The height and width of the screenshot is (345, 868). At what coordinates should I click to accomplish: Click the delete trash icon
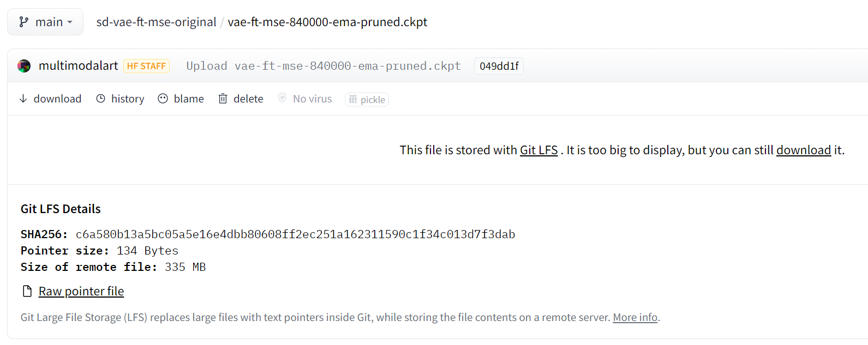click(x=223, y=99)
